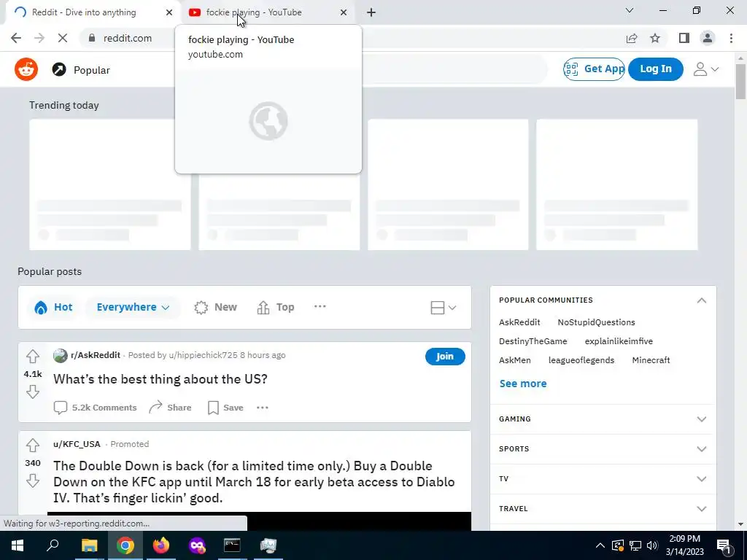This screenshot has width=747, height=560.
Task: Click the page vertical scrollbar thumb
Action: pyautogui.click(x=740, y=81)
